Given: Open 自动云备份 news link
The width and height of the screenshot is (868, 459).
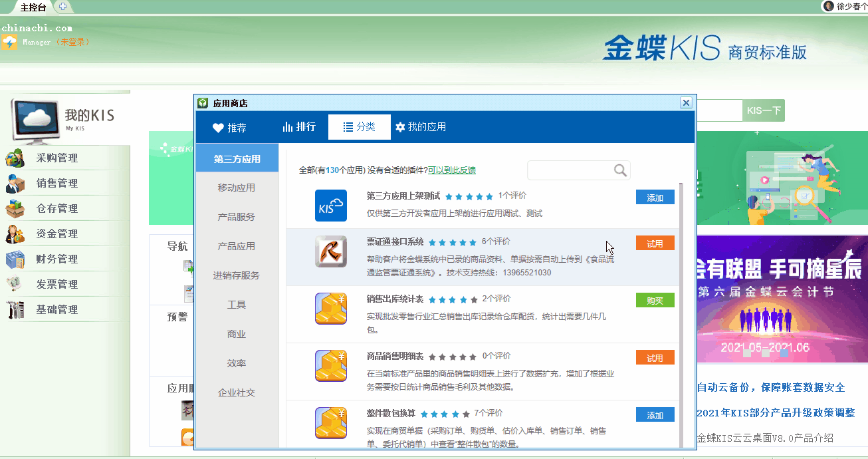Looking at the screenshot, I should (770, 387).
